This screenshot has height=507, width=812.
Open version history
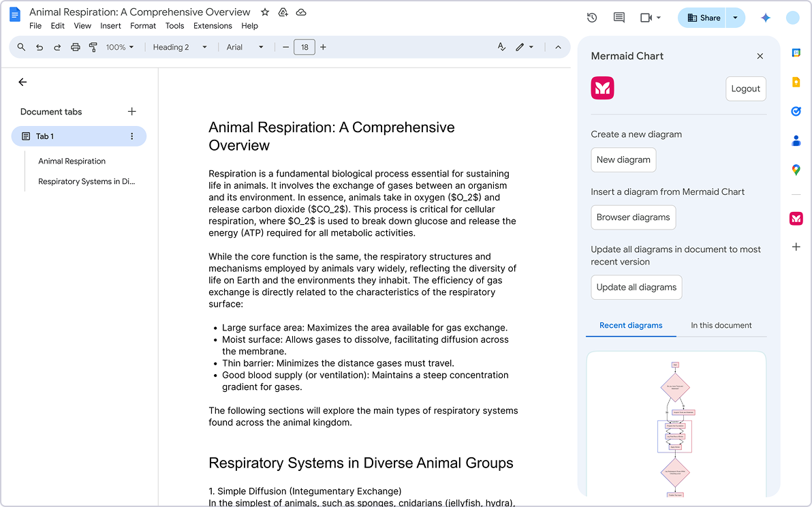click(591, 18)
